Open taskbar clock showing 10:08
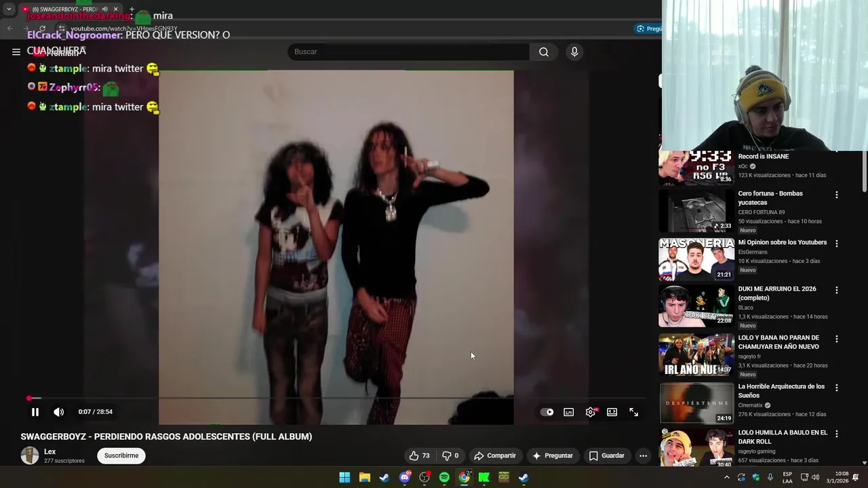868x488 pixels. pyautogui.click(x=836, y=477)
